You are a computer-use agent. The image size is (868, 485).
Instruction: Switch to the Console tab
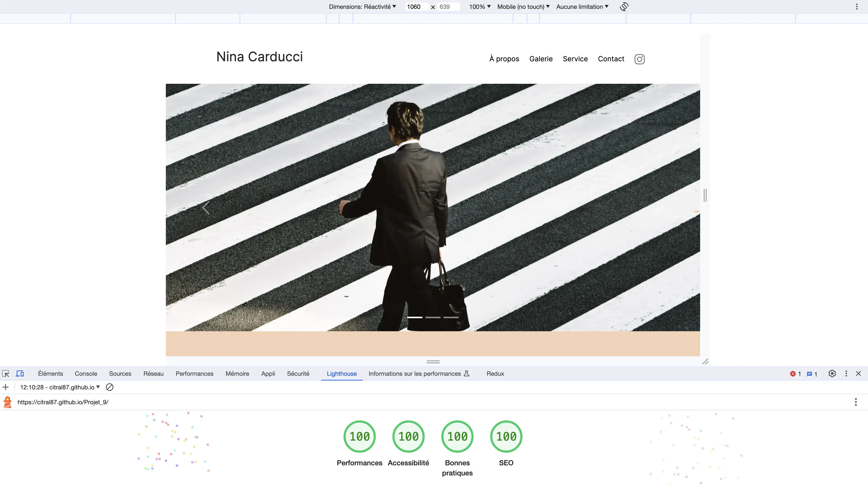click(86, 373)
